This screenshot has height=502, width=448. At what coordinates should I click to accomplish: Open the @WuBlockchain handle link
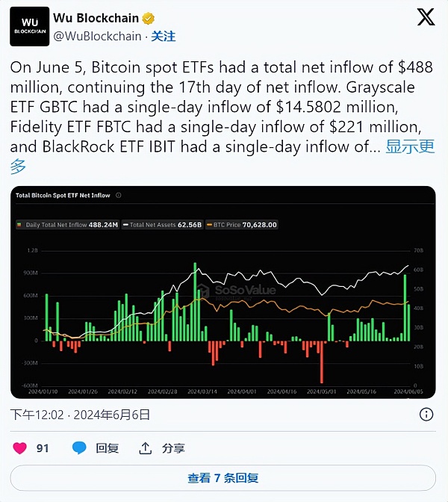[x=97, y=36]
